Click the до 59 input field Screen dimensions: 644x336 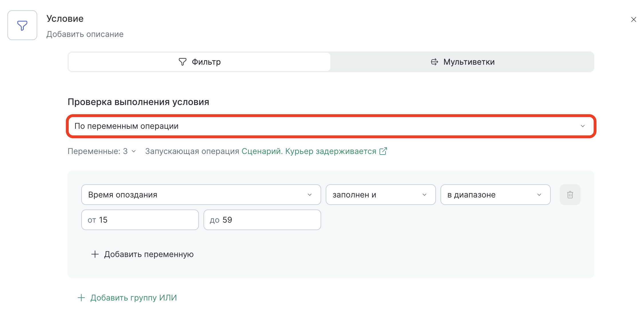click(262, 220)
